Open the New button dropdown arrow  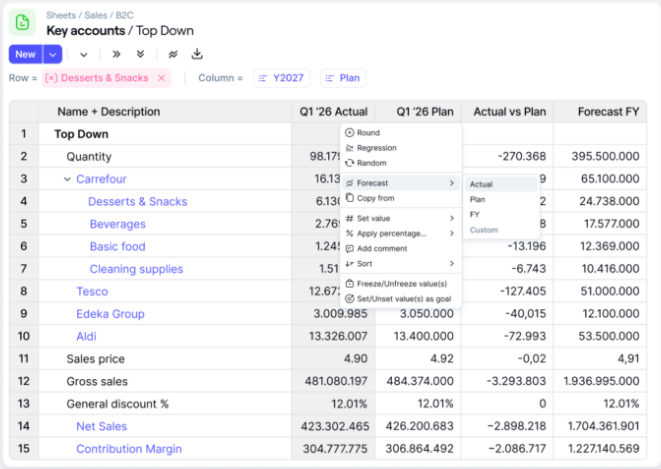click(53, 54)
